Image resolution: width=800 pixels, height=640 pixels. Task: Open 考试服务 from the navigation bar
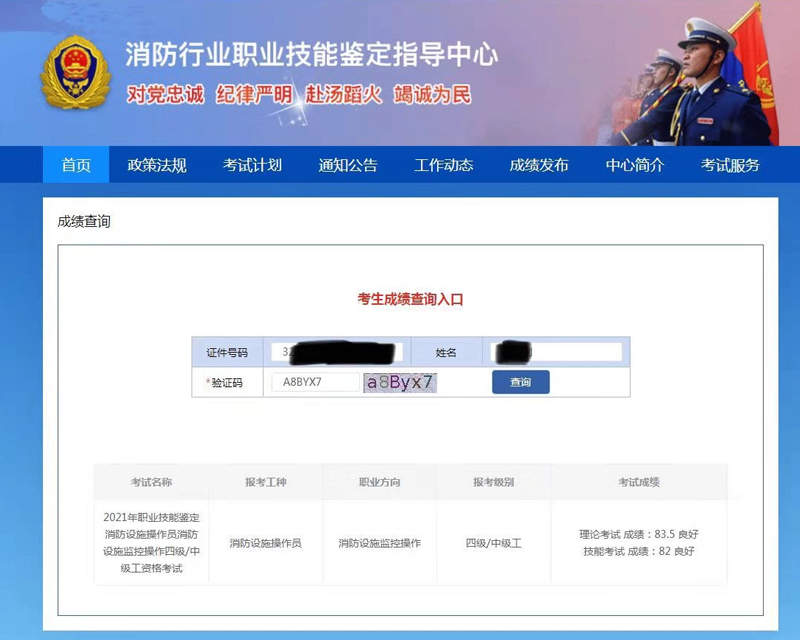[730, 165]
